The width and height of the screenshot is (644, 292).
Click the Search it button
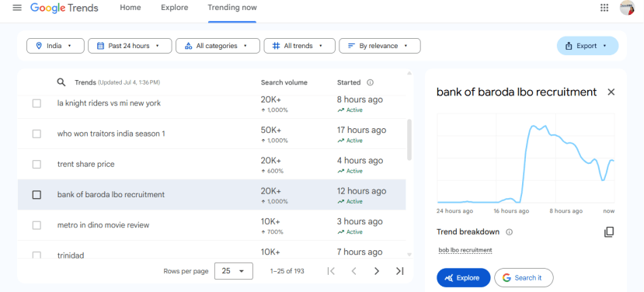524,278
